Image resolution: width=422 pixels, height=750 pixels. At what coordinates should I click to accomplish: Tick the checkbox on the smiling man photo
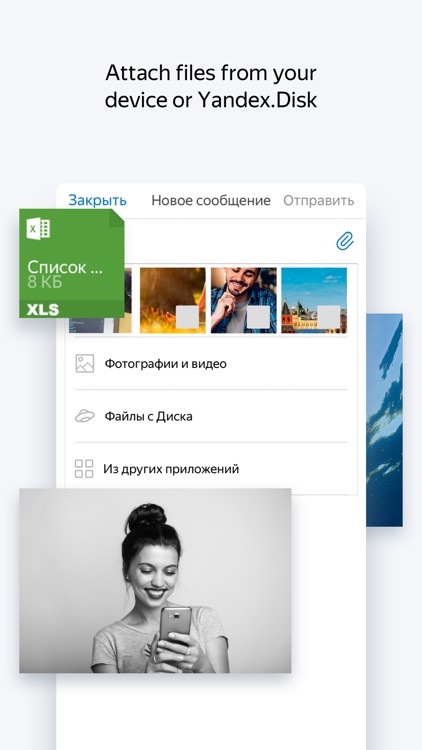[x=258, y=317]
